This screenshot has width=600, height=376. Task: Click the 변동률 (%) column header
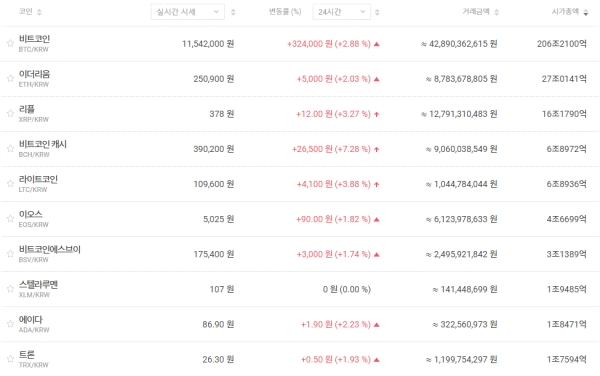pos(285,12)
